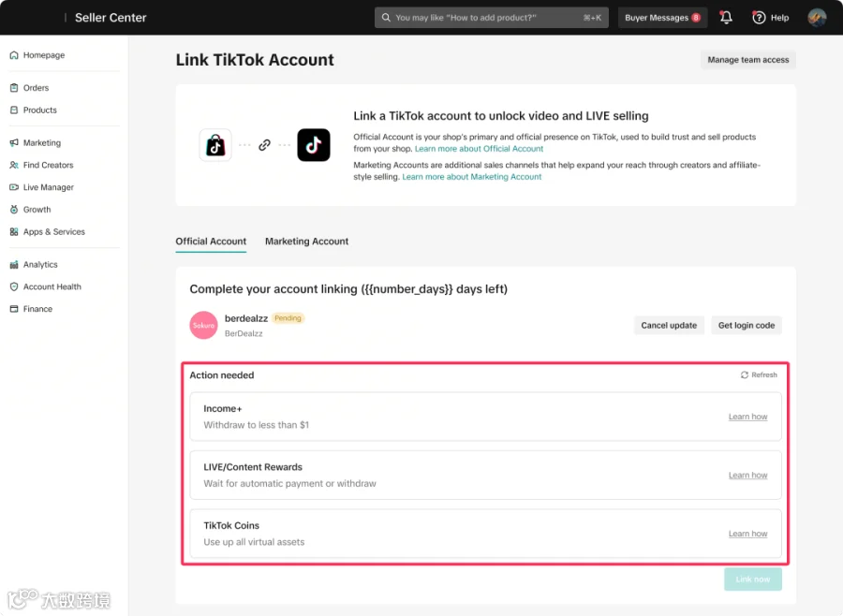The width and height of the screenshot is (843, 616).
Task: Click the Refresh text label
Action: click(x=764, y=374)
